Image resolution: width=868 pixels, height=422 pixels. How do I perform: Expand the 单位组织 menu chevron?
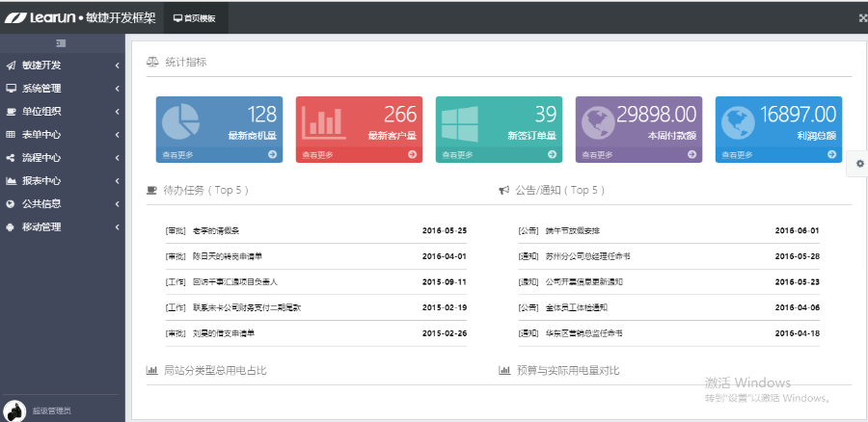118,112
